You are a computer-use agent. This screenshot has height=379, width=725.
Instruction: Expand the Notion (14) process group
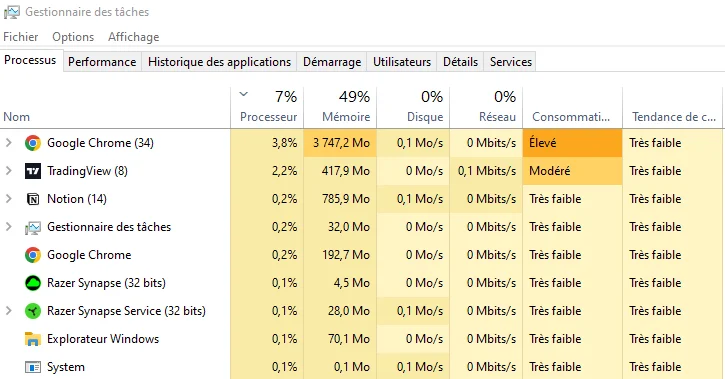coord(8,199)
